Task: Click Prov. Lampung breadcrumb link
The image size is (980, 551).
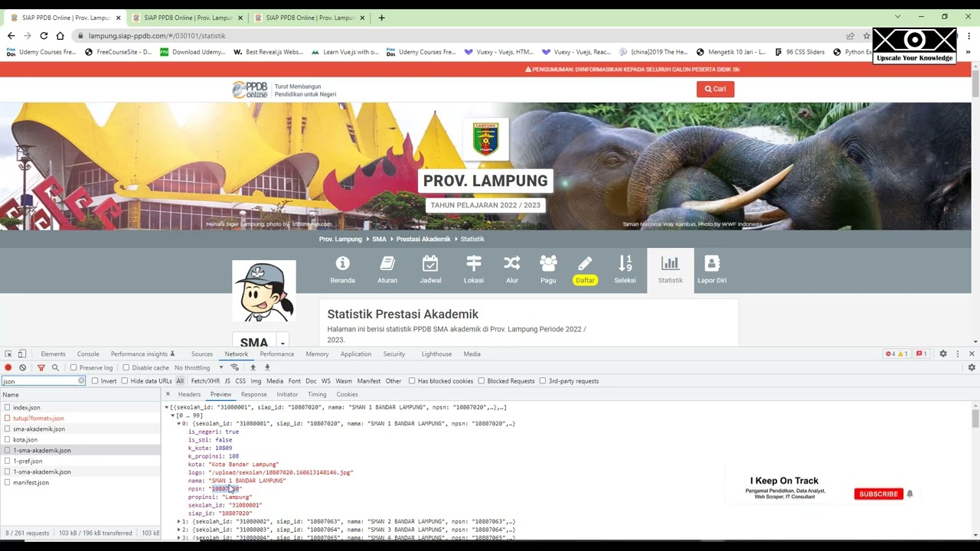Action: click(341, 240)
